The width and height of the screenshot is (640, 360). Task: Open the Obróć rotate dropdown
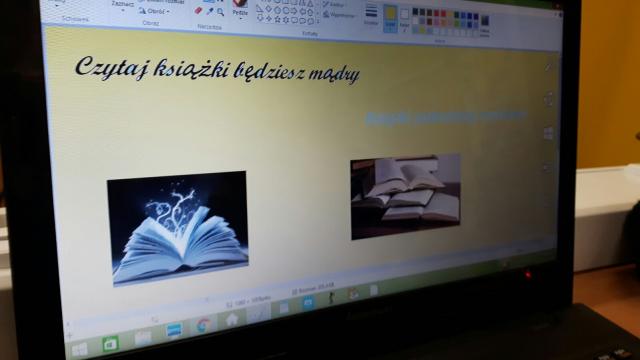[x=154, y=11]
